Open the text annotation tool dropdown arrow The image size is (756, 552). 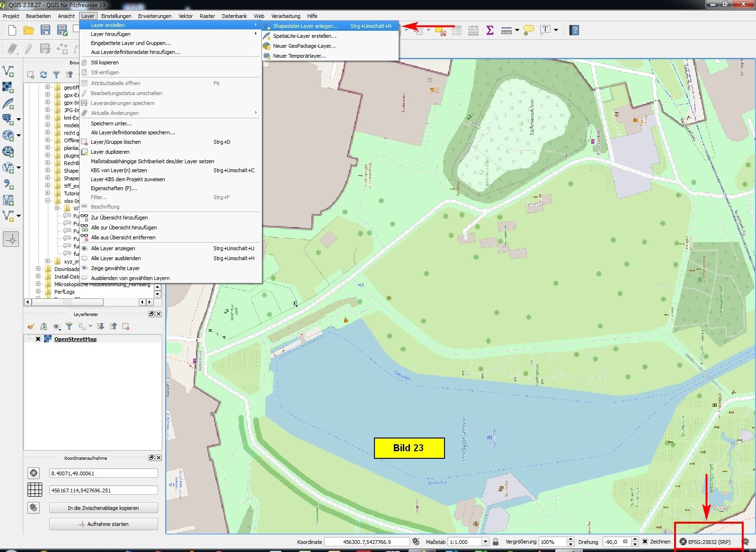tap(556, 30)
